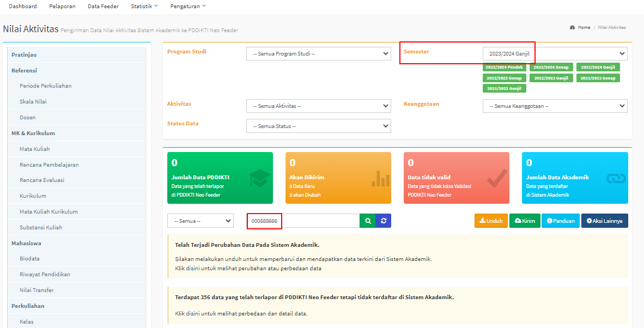Image resolution: width=644 pixels, height=328 pixels.
Task: Select Periode Perkuliahan in the sidebar
Action: coord(77,86)
